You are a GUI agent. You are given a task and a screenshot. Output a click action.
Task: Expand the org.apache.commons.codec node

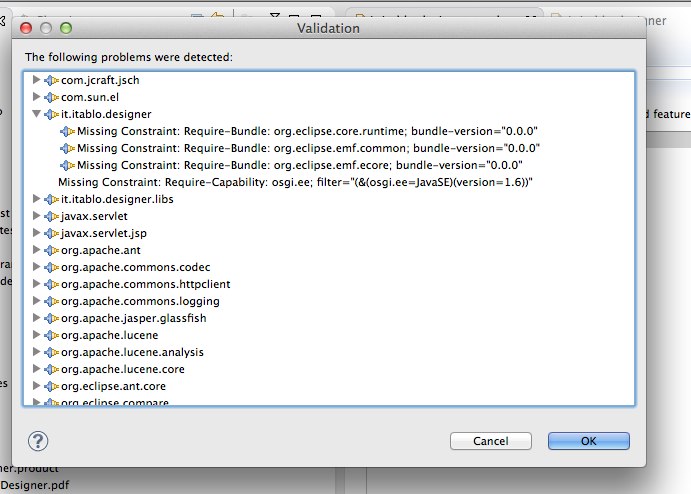(37, 267)
